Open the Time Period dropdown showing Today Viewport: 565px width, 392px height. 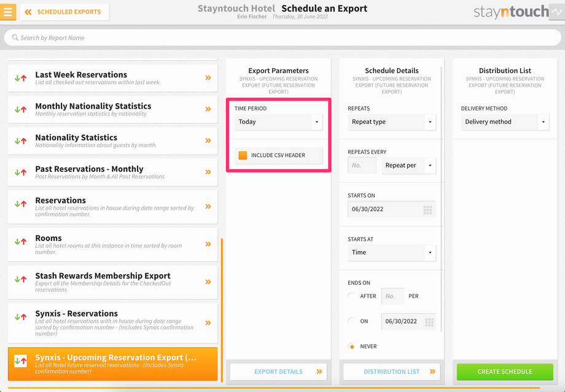pyautogui.click(x=279, y=122)
